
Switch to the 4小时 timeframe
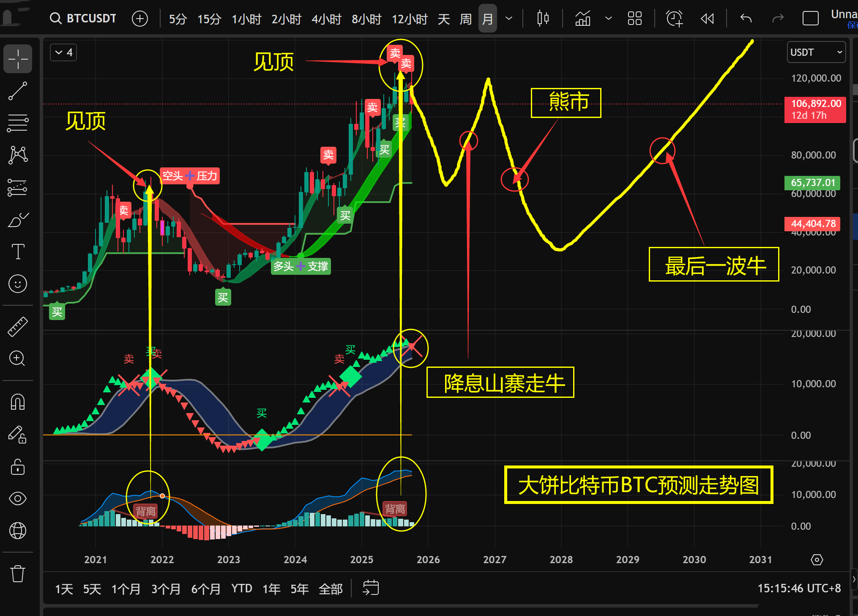(x=326, y=19)
